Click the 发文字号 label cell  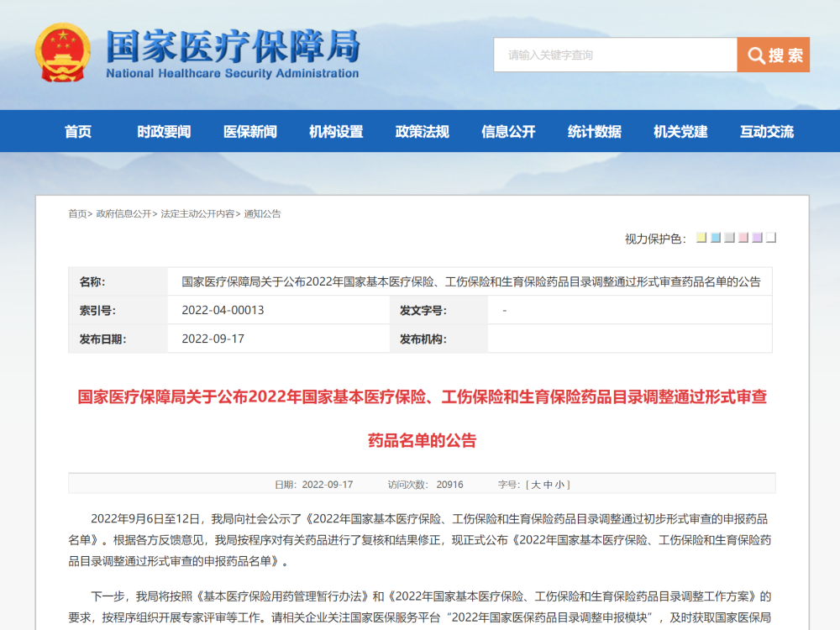pyautogui.click(x=438, y=310)
